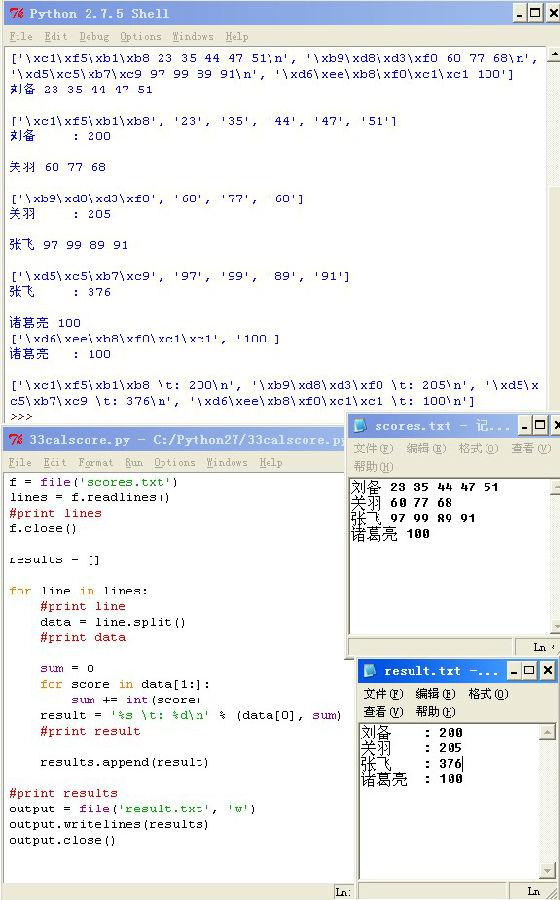560x900 pixels.
Task: Open Options menu in the Python Shell
Action: click(141, 37)
